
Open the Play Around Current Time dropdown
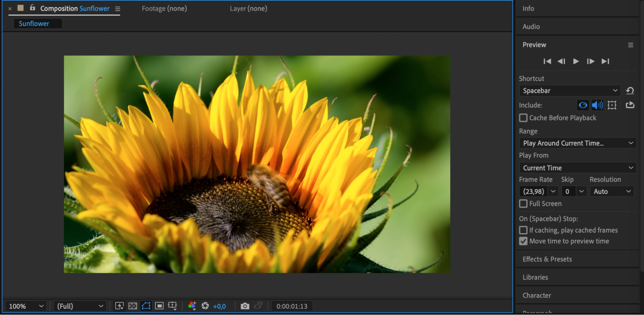(577, 143)
